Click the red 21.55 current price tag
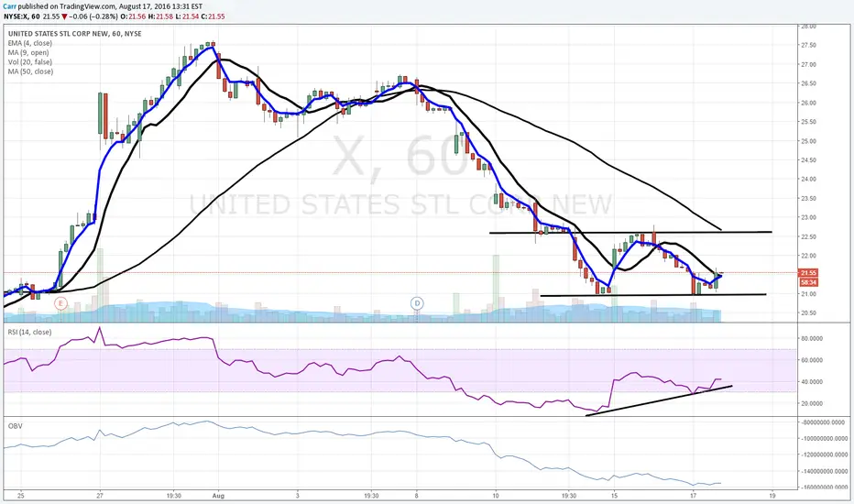854x504 pixels. [808, 272]
